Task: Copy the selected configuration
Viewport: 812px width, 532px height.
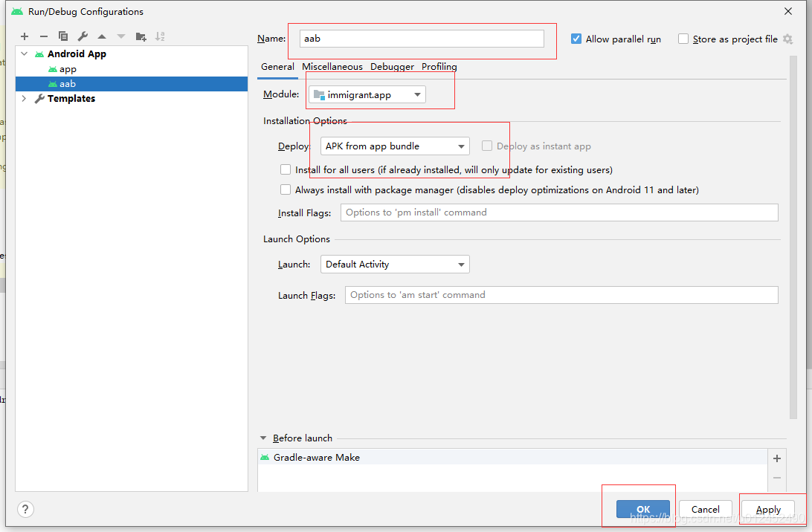Action: (x=63, y=36)
